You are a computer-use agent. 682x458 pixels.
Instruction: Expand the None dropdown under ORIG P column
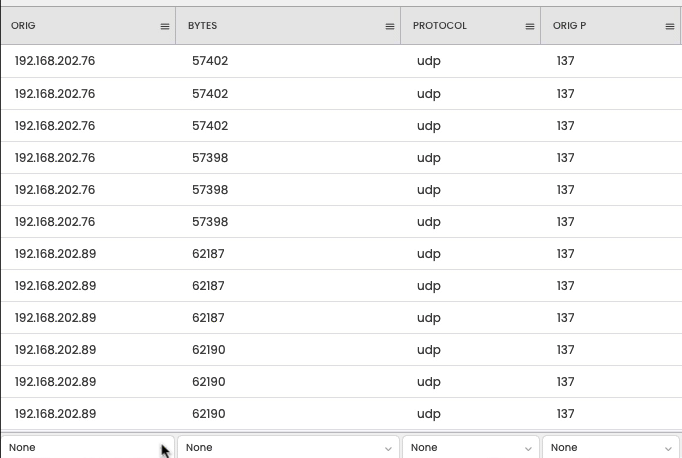coord(610,448)
